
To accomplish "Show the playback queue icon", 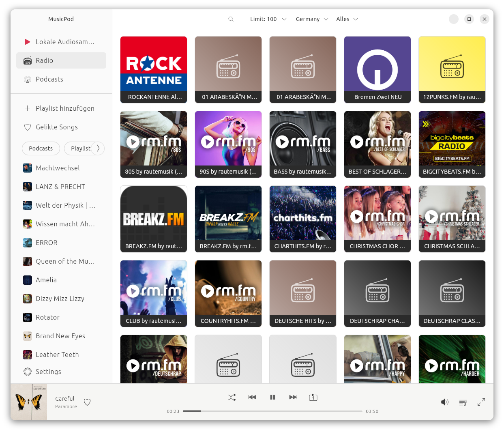I will pos(463,402).
